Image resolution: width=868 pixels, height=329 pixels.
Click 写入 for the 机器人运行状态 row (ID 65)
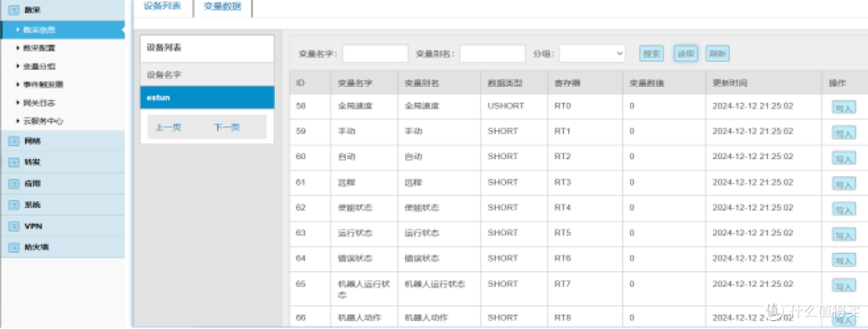[844, 286]
